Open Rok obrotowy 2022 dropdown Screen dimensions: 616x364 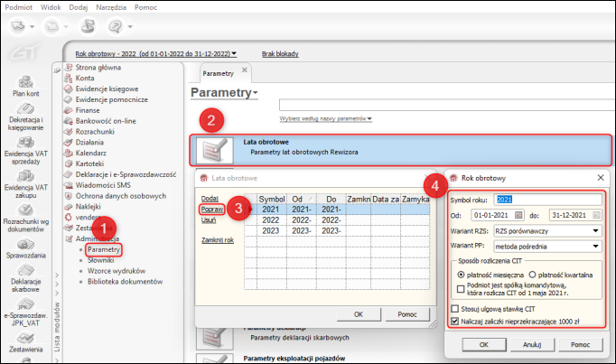click(156, 54)
